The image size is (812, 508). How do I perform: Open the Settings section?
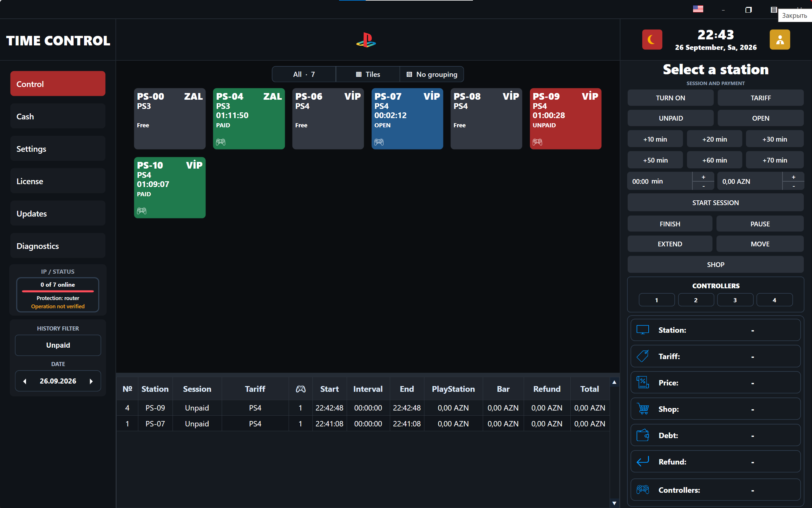point(58,149)
